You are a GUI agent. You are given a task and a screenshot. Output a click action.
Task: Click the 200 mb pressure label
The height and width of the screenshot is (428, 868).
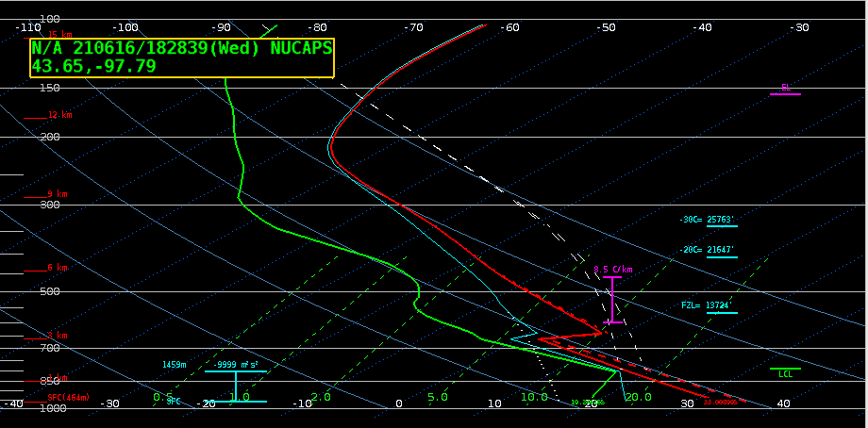[x=50, y=137]
